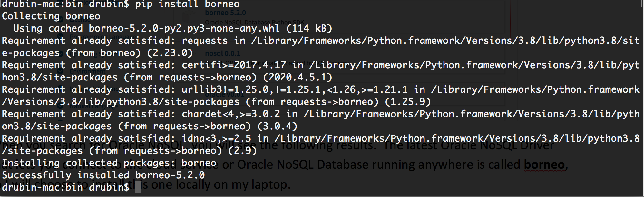Click the 'Collecting borneo' output line
Screen dimensions: 644x197
51,16
